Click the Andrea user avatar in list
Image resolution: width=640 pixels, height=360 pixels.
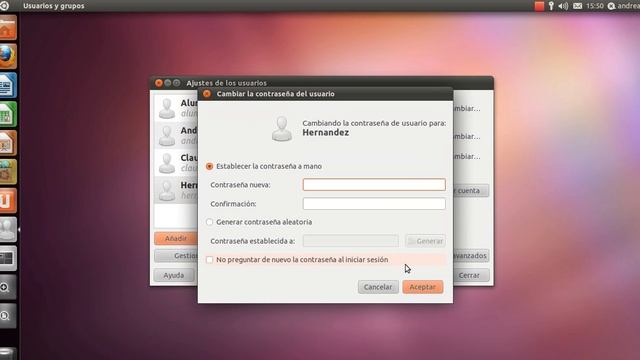(x=167, y=136)
